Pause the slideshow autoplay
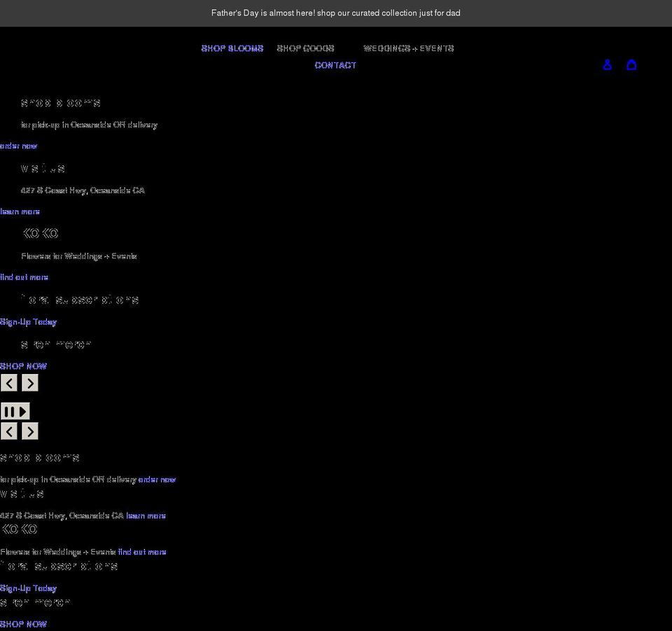672x631 pixels. [x=10, y=411]
